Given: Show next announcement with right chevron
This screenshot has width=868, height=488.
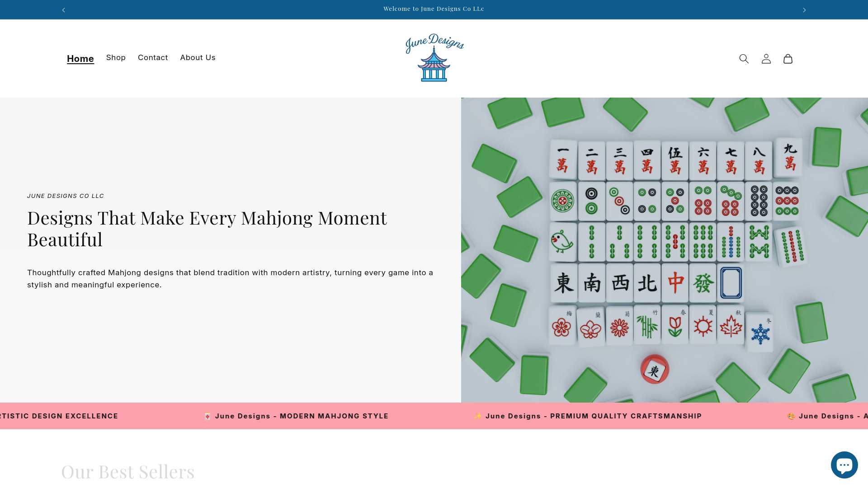Looking at the screenshot, I should [x=804, y=10].
